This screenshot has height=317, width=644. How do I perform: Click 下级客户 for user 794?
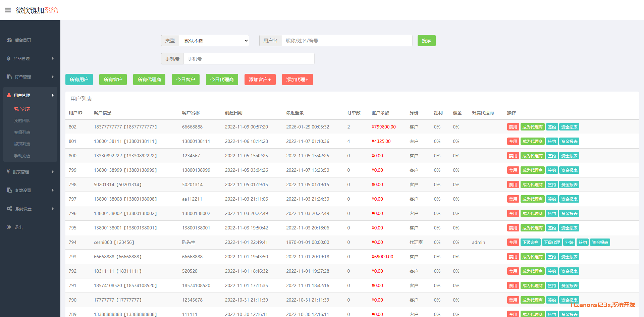coord(531,242)
